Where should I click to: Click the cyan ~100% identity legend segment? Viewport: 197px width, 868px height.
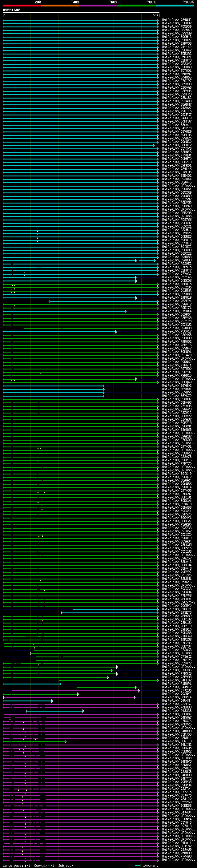(175, 6)
